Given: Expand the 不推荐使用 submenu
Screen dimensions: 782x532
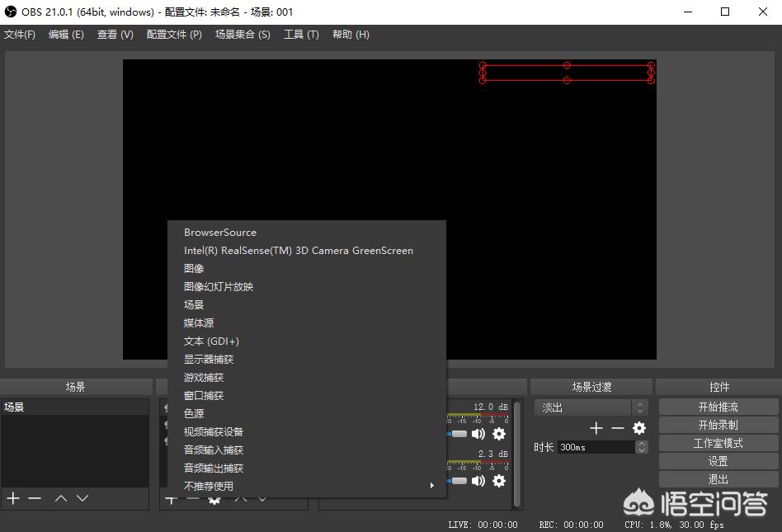Looking at the screenshot, I should coord(307,486).
